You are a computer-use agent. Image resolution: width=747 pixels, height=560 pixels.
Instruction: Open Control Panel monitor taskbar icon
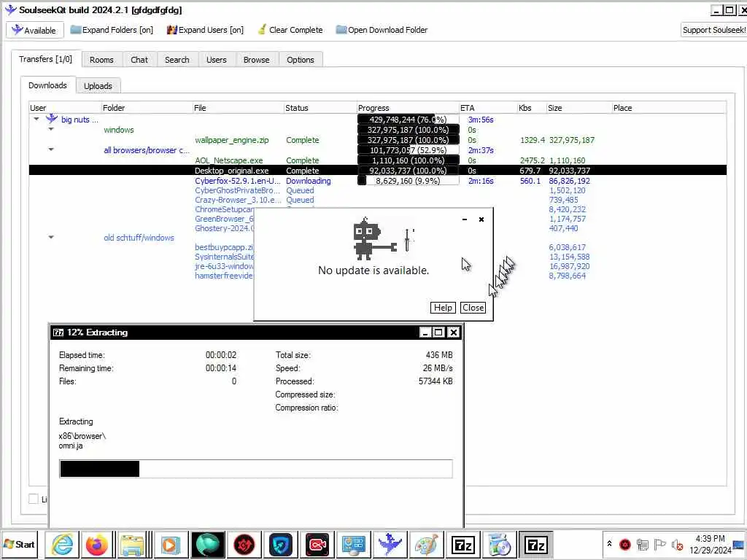pos(354,544)
